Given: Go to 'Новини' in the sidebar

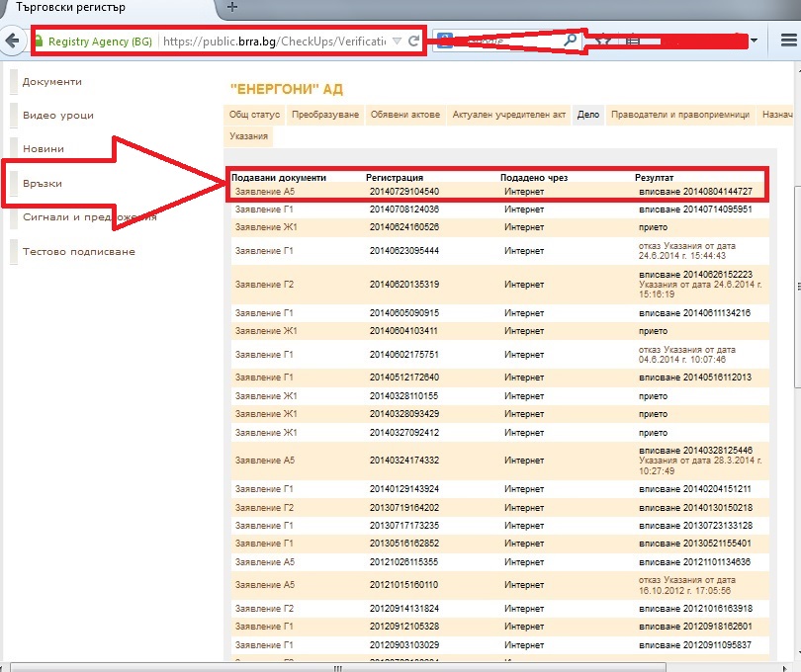Looking at the screenshot, I should tap(44, 149).
